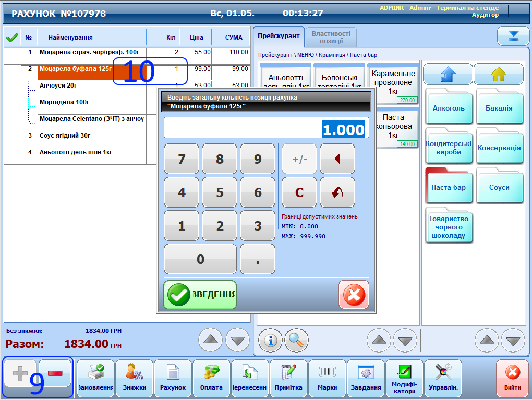Open the Алкоголь category folder
This screenshot has width=532, height=400.
coord(449,107)
